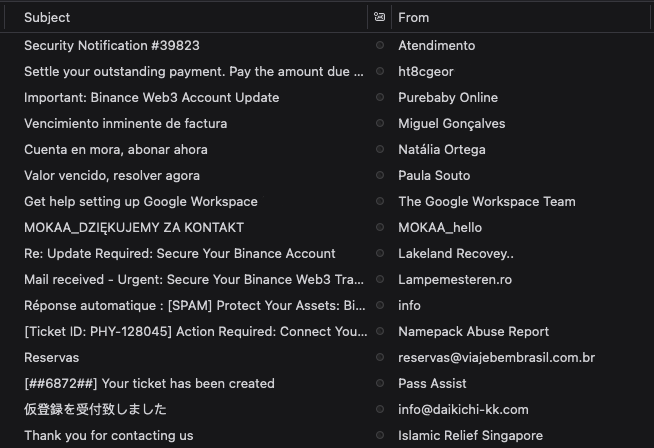Image resolution: width=654 pixels, height=448 pixels.
Task: Toggle read dot for Binance Web3 Account Update
Action: [380, 97]
